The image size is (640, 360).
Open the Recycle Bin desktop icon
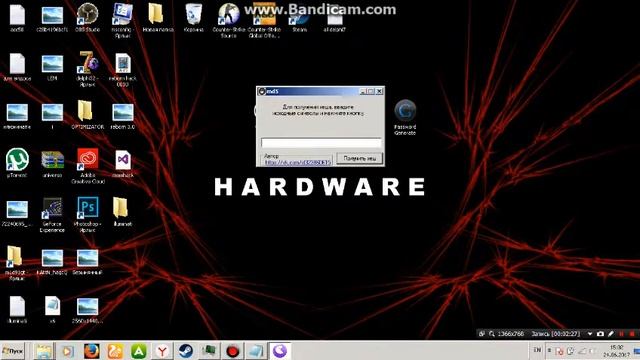(x=193, y=17)
